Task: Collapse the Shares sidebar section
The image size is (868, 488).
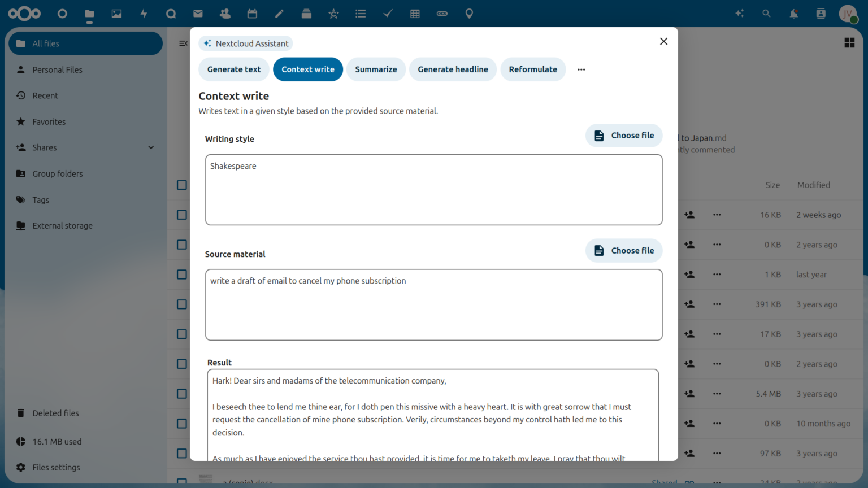Action: tap(151, 147)
